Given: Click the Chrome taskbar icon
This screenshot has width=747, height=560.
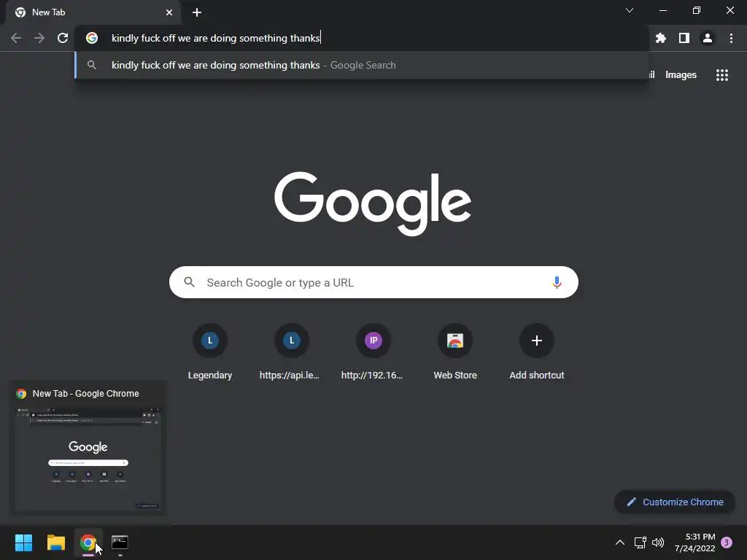Looking at the screenshot, I should 88,542.
